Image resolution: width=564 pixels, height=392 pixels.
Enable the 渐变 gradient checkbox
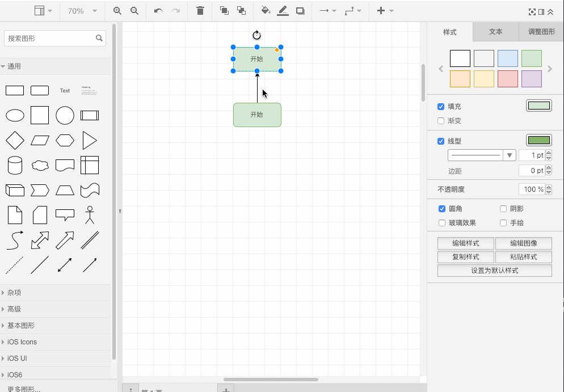441,121
